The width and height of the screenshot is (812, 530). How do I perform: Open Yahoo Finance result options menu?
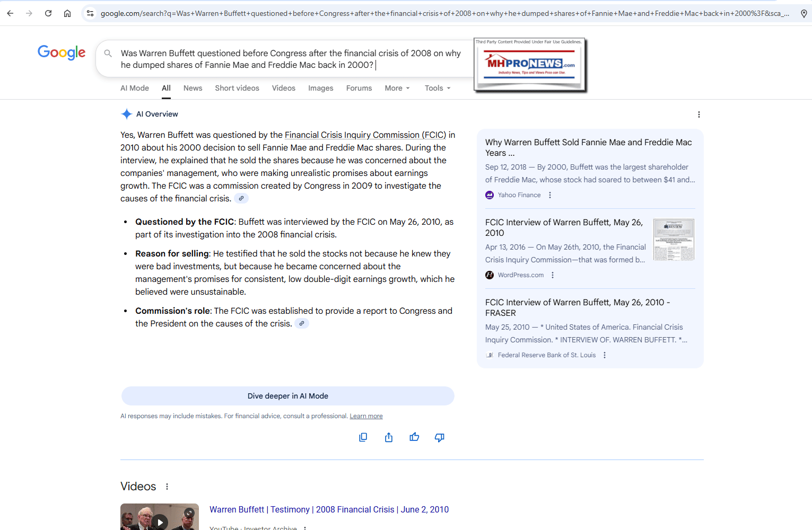(x=550, y=195)
